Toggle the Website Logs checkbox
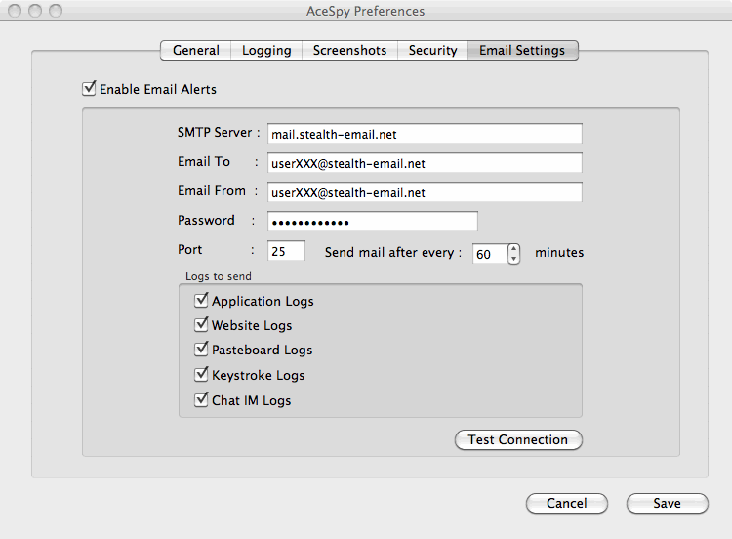Viewport: 732px width, 539px height. point(202,325)
